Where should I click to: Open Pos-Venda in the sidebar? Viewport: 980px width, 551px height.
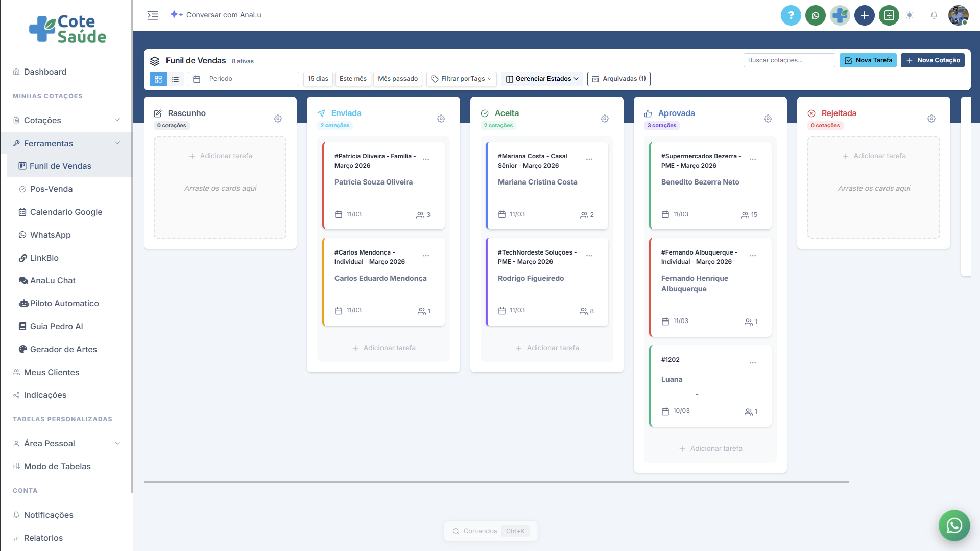tap(51, 189)
